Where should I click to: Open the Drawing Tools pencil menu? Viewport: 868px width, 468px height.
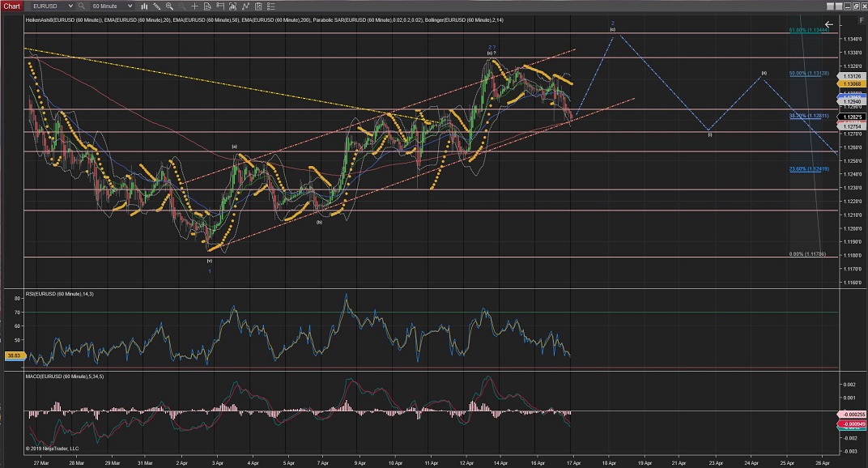coord(157,6)
